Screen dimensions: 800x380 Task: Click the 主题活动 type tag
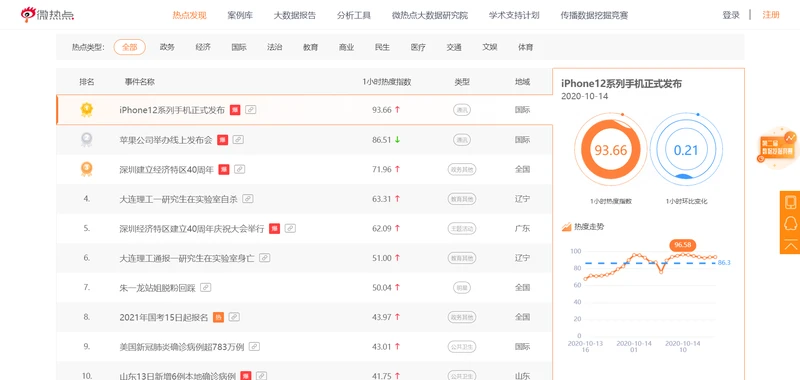(x=462, y=228)
